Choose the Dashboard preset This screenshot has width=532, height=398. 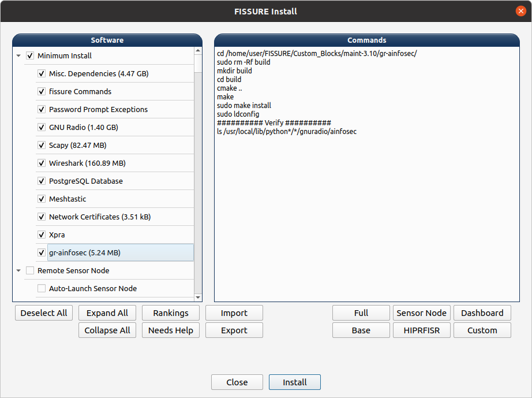click(x=482, y=313)
